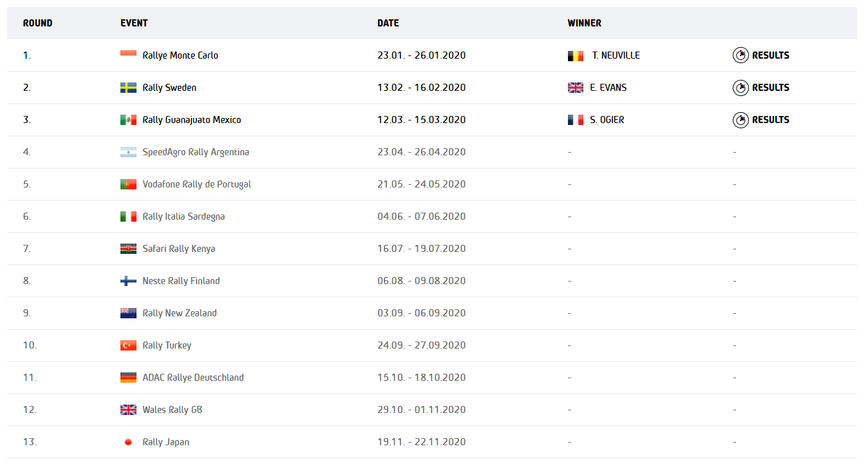
Task: Click the Rally Mexico results stopwatch icon
Action: 741,120
